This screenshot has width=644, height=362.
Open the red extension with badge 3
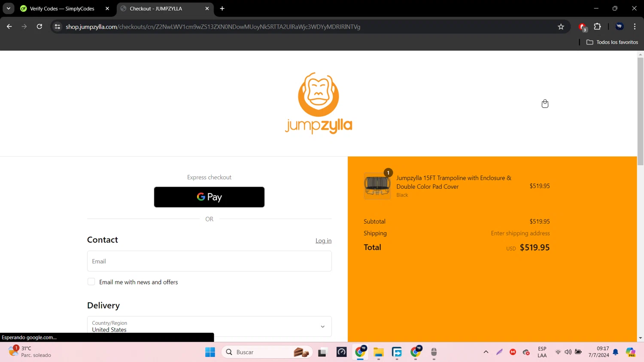pos(583,27)
